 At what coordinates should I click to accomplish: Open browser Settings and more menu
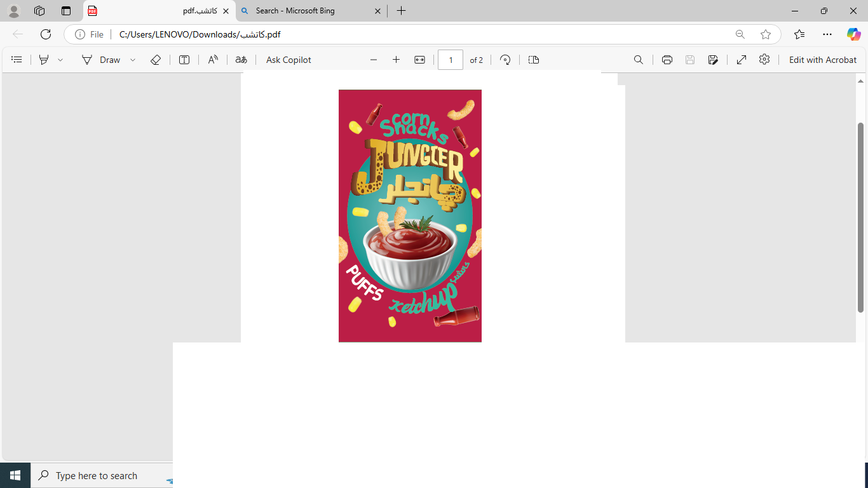[827, 34]
